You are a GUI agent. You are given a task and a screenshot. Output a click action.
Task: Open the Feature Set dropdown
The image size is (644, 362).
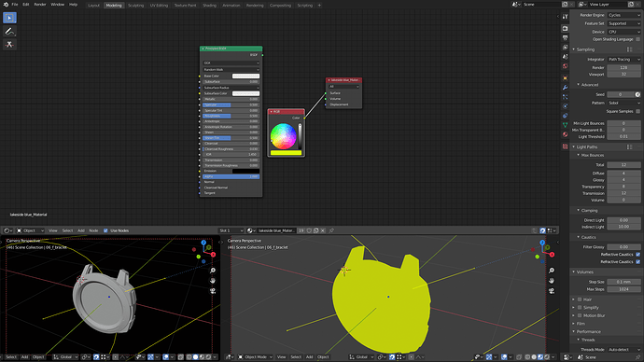(623, 23)
